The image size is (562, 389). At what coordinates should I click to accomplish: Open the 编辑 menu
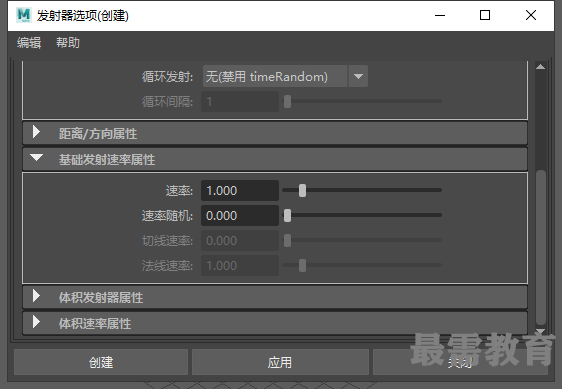[x=29, y=43]
